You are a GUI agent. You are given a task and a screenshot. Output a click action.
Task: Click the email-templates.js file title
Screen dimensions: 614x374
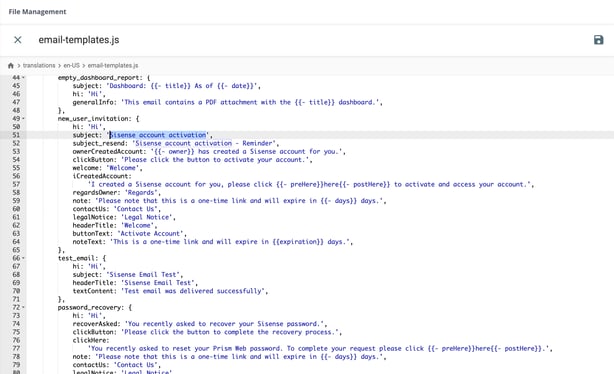click(79, 40)
